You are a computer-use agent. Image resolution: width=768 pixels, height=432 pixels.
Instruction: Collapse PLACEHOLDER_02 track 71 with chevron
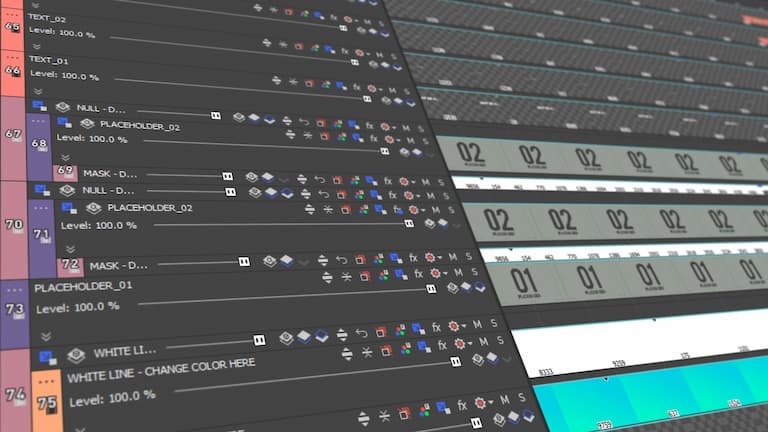[x=70, y=249]
